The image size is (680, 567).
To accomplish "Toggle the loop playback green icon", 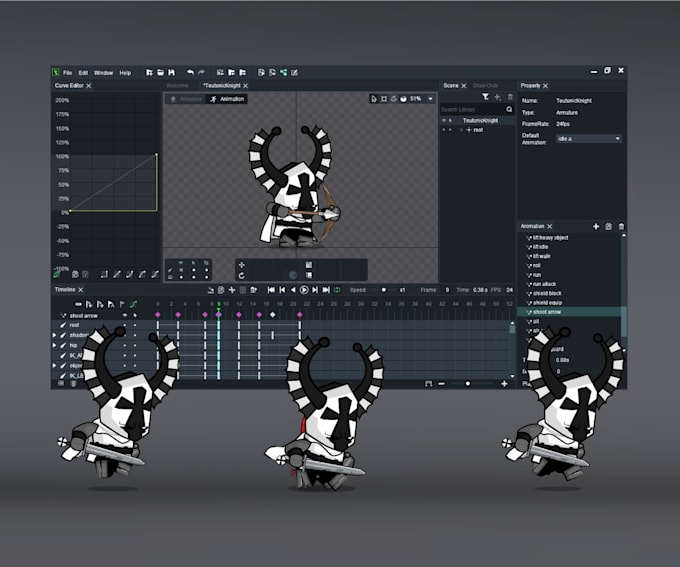I will pyautogui.click(x=337, y=290).
